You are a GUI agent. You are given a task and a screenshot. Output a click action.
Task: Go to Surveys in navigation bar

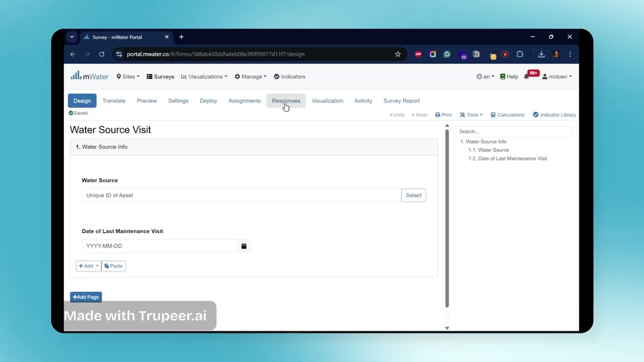160,76
